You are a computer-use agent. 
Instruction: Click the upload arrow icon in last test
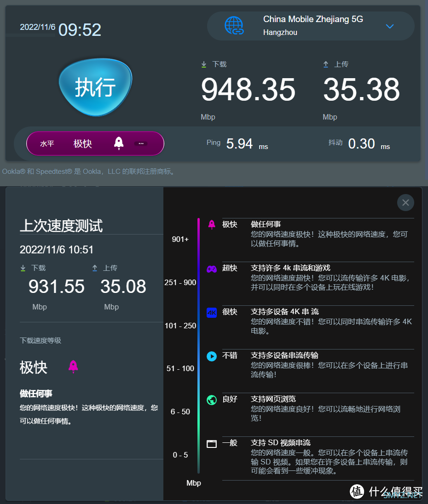tap(94, 268)
